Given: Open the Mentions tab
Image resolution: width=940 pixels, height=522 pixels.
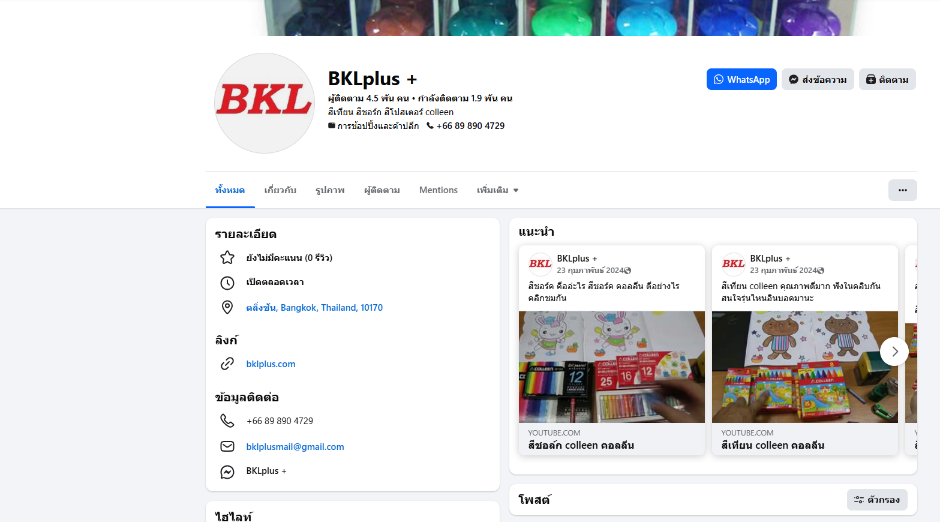Looking at the screenshot, I should [x=438, y=190].
